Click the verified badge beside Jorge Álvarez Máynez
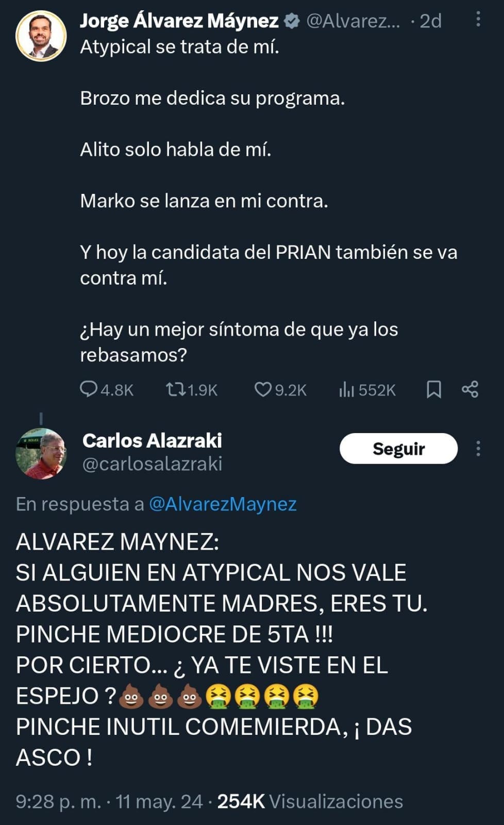 pyautogui.click(x=292, y=21)
